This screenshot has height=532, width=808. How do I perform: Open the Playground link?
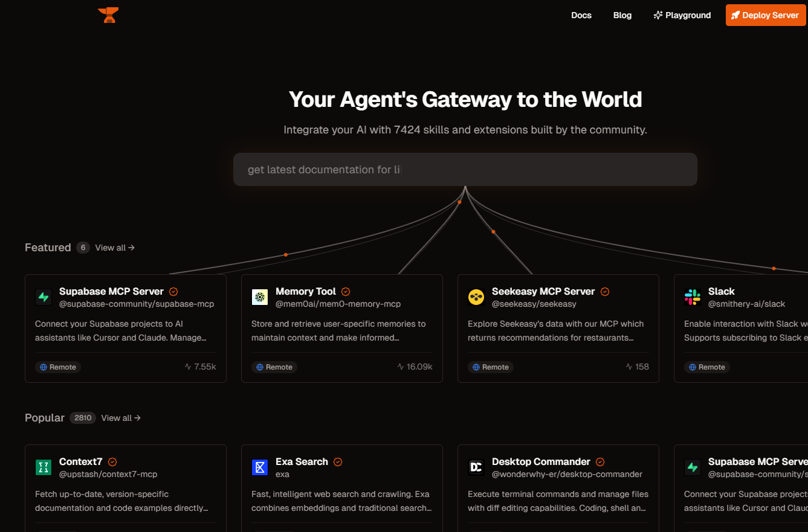click(682, 15)
